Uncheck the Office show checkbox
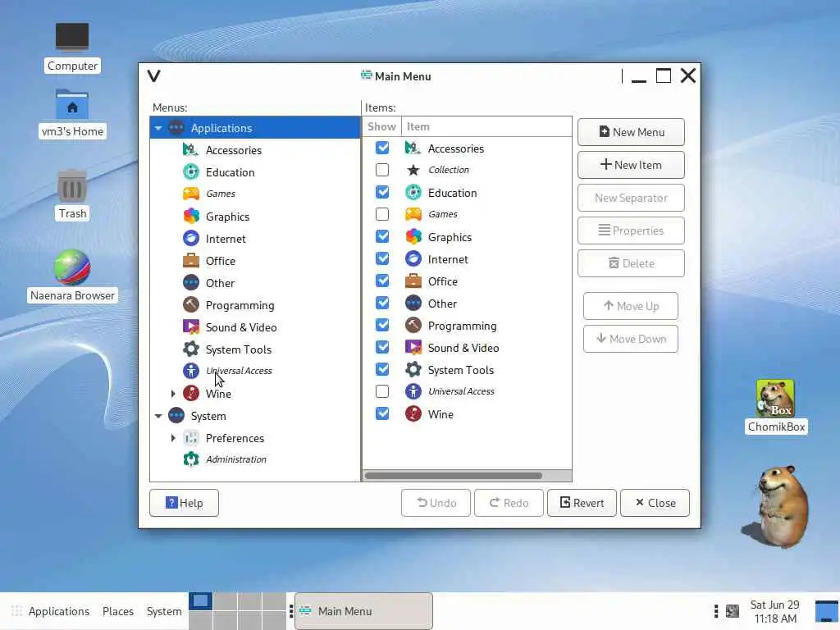This screenshot has height=630, width=840. click(x=382, y=281)
